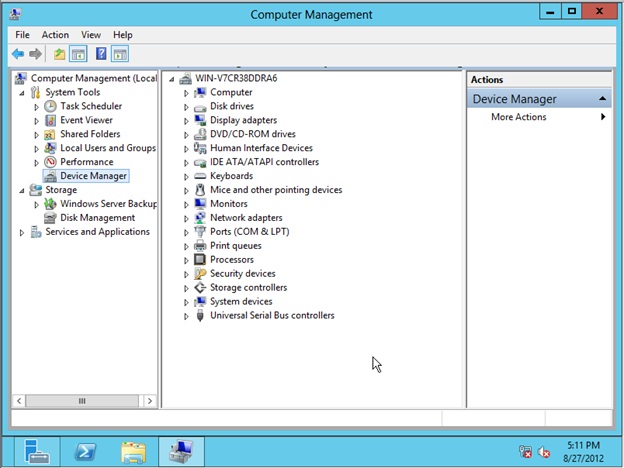Expand the IDE ATA/ATAPI controllers category

pos(186,162)
